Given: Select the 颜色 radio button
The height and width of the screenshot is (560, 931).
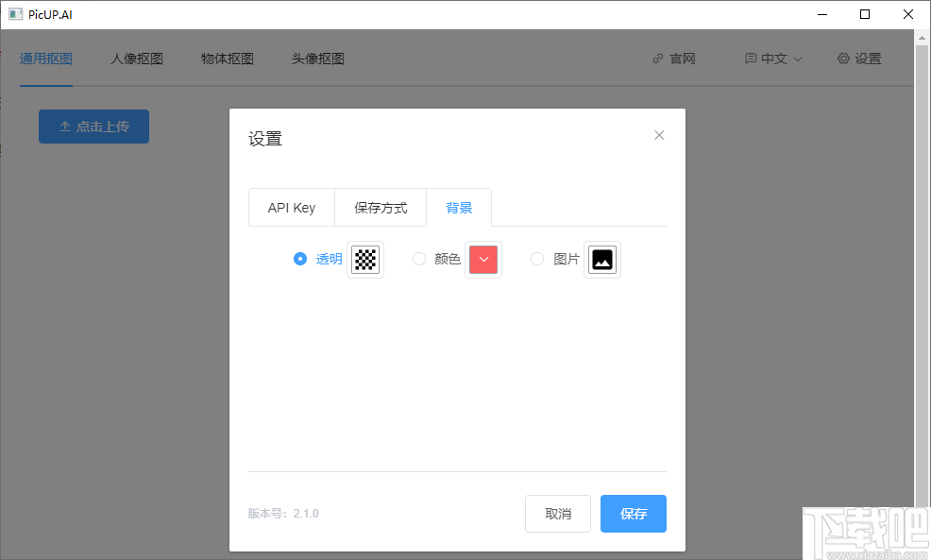Looking at the screenshot, I should coord(418,258).
